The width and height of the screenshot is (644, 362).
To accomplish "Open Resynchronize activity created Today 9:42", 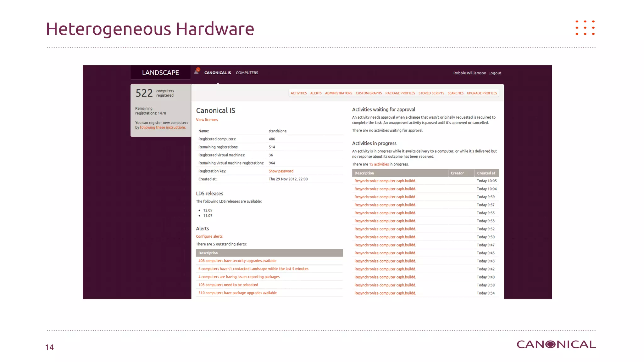I will (x=385, y=269).
